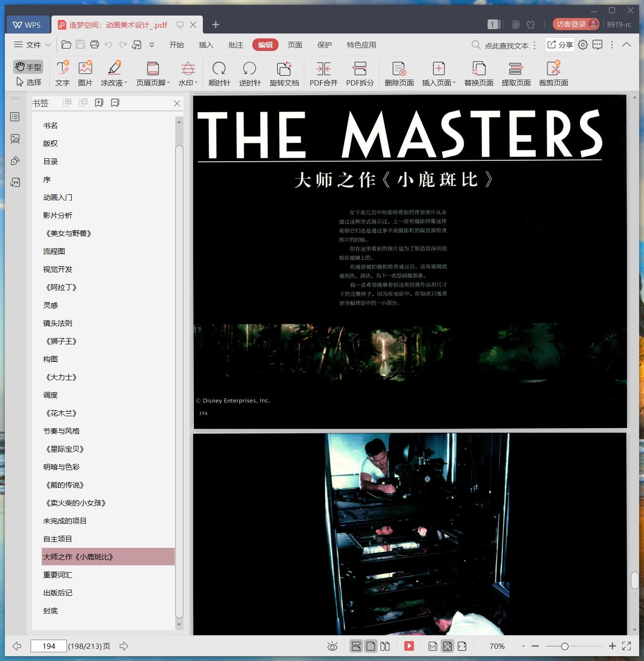The height and width of the screenshot is (661, 644).
Task: Switch to single page view
Action: click(x=371, y=646)
